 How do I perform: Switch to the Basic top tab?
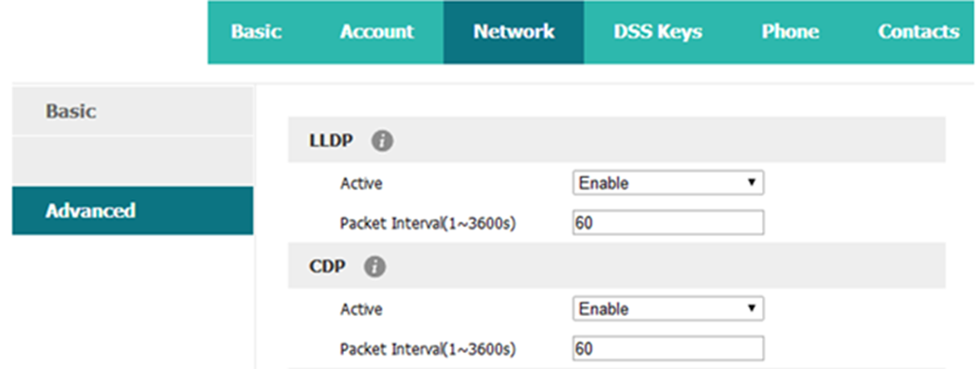click(256, 32)
